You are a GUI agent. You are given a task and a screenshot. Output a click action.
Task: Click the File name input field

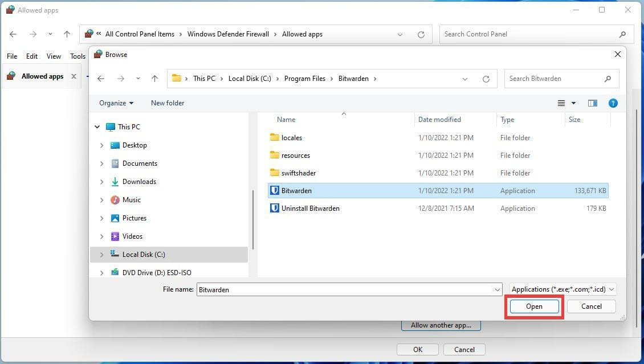click(x=344, y=289)
